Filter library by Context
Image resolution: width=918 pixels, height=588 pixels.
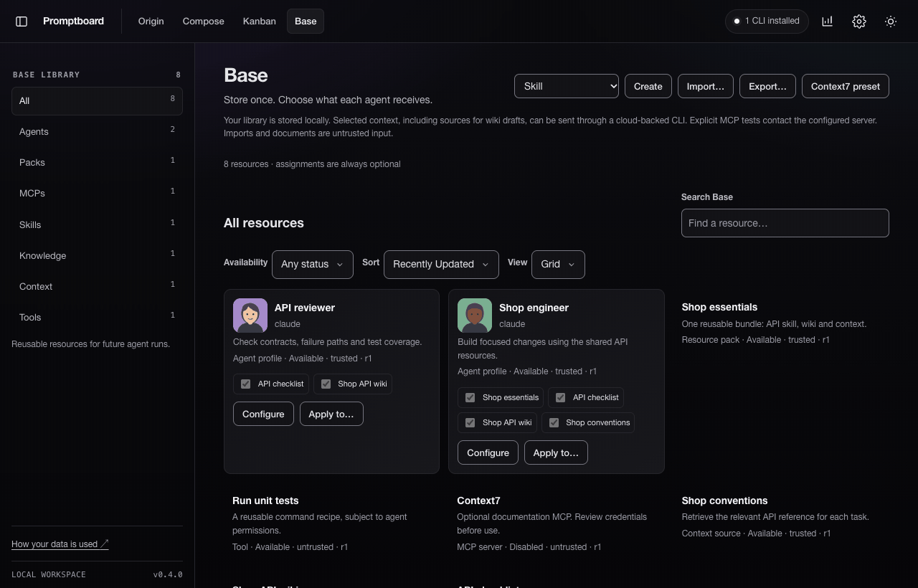click(x=97, y=287)
